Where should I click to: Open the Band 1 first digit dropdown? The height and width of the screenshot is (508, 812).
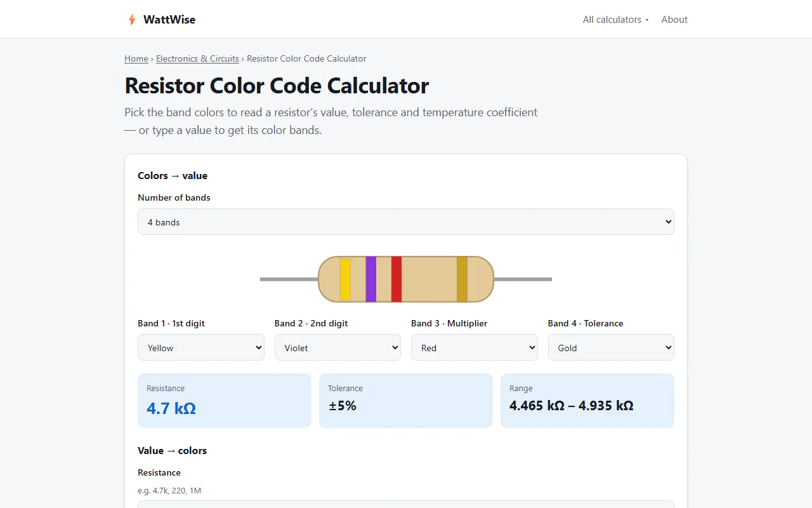201,347
